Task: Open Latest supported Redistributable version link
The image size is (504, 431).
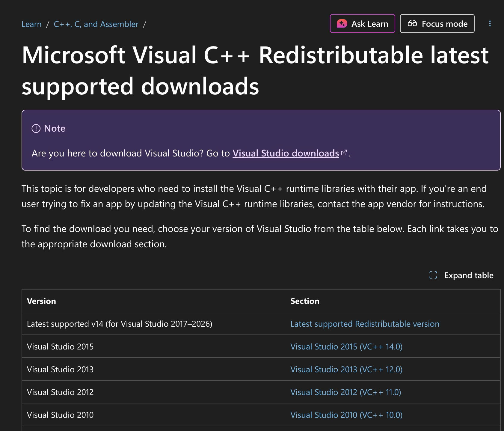Action: 365,324
